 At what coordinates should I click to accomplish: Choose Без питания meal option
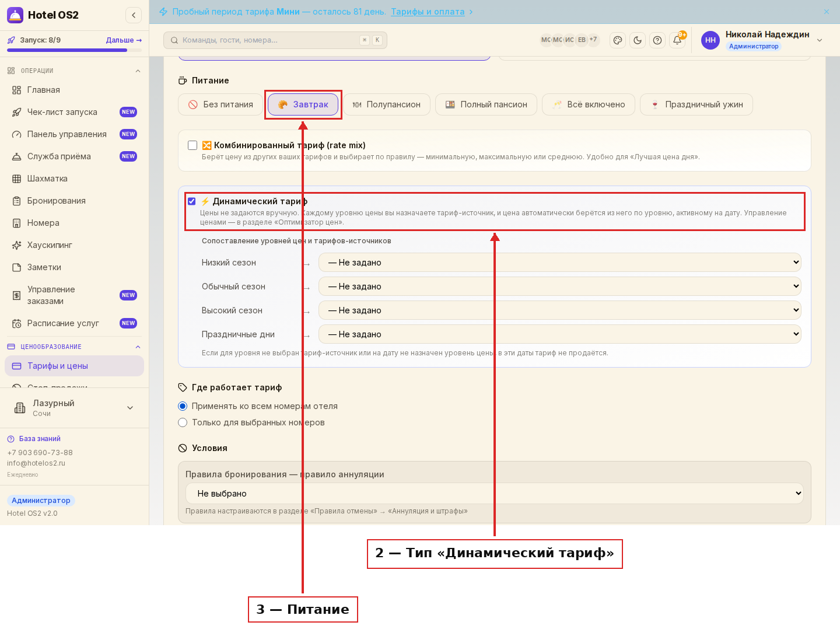click(220, 104)
